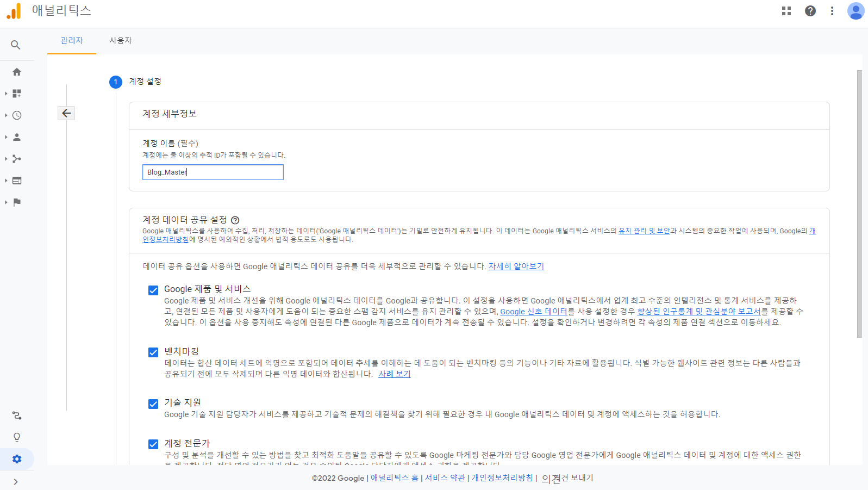Open the Realtime clock icon in sidebar
The image size is (868, 490).
coord(17,115)
